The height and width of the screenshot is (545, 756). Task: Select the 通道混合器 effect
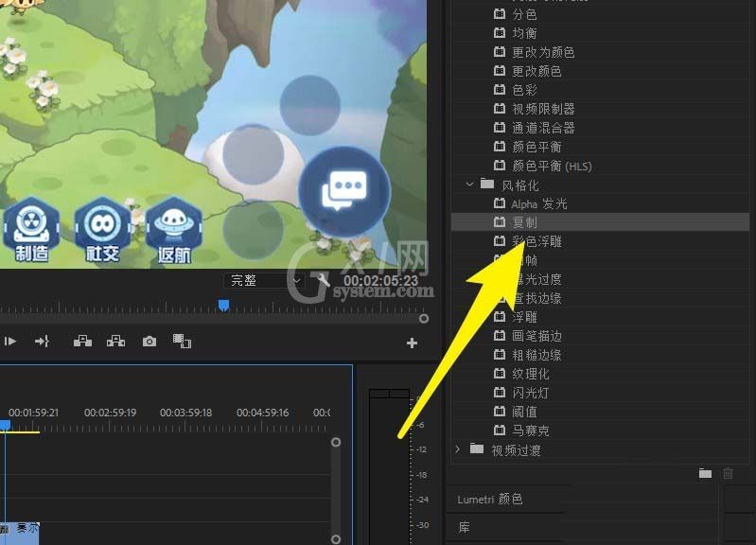point(543,128)
